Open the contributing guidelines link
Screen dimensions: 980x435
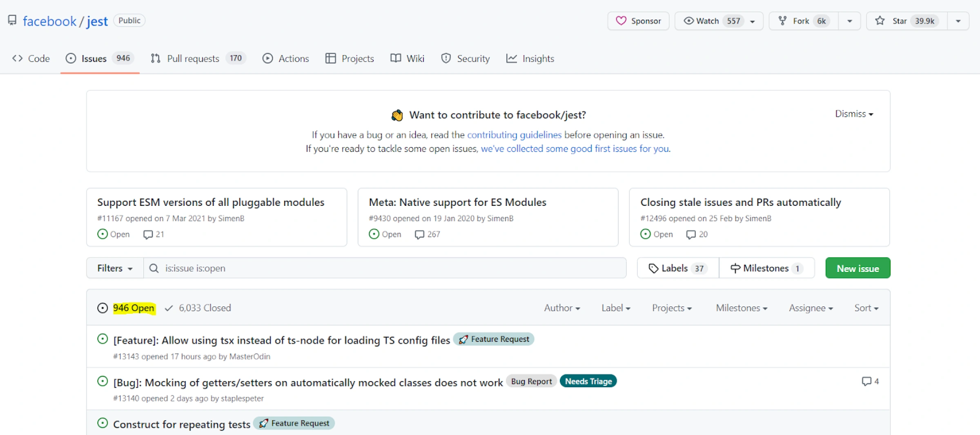point(514,135)
